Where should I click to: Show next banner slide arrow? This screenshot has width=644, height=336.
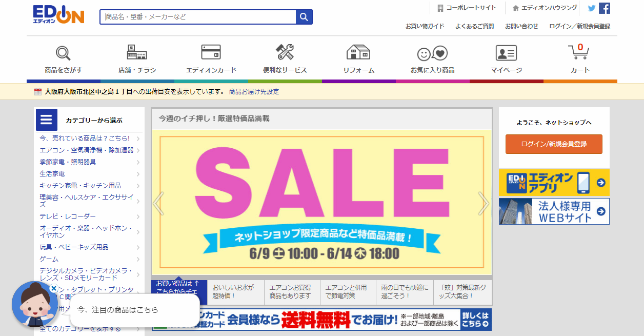pyautogui.click(x=484, y=204)
